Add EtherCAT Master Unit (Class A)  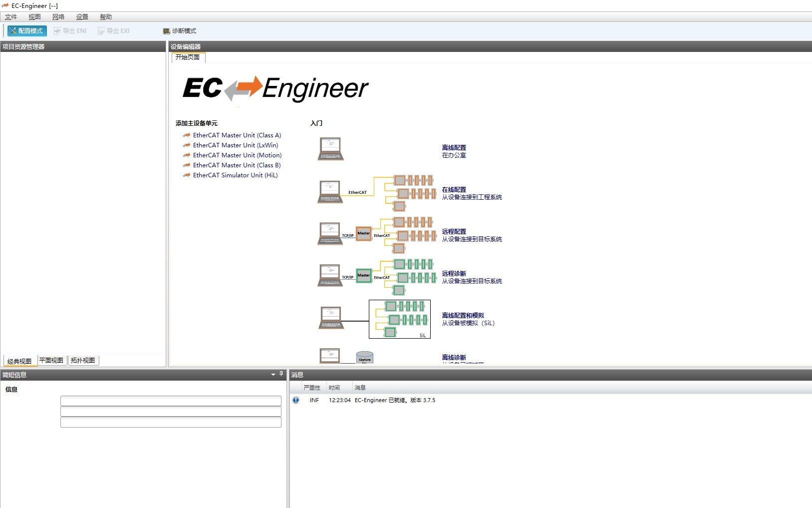click(x=237, y=135)
